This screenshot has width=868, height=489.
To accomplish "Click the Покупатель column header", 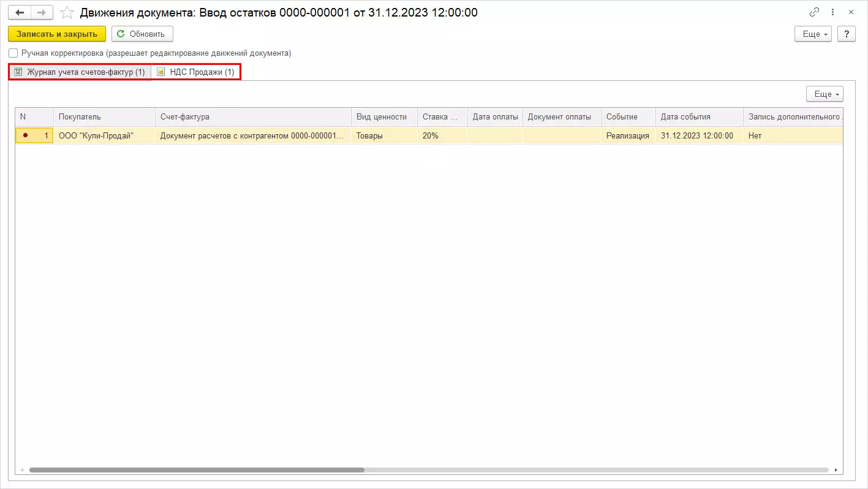I will [104, 117].
